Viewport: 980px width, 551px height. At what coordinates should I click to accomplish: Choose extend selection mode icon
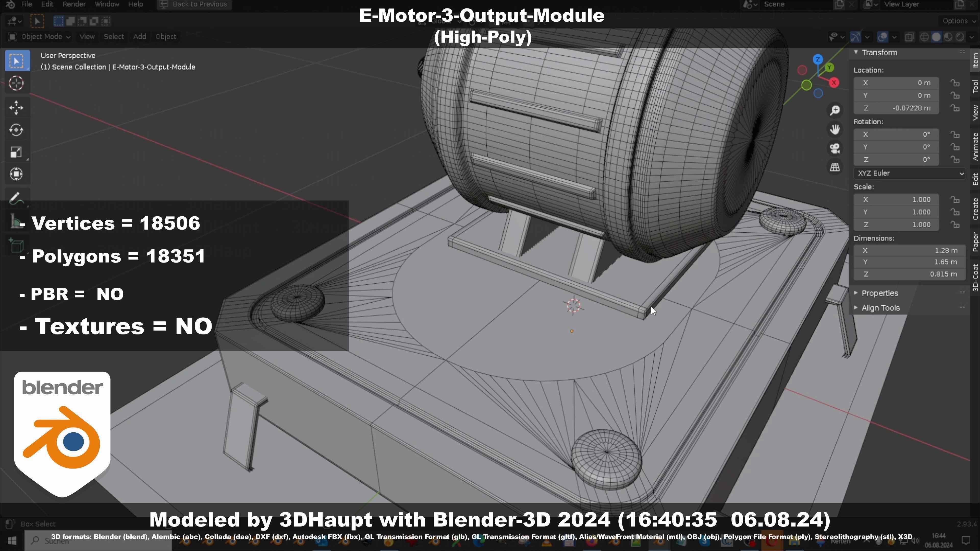[x=70, y=21]
